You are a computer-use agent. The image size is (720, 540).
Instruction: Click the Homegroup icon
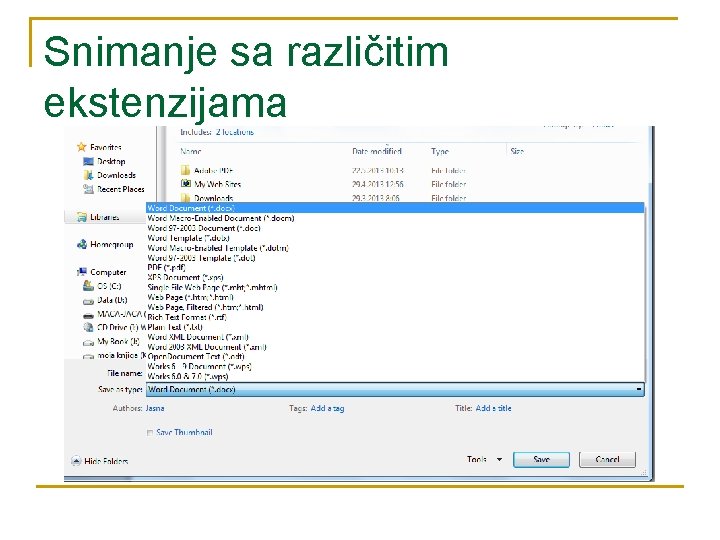pyautogui.click(x=82, y=244)
